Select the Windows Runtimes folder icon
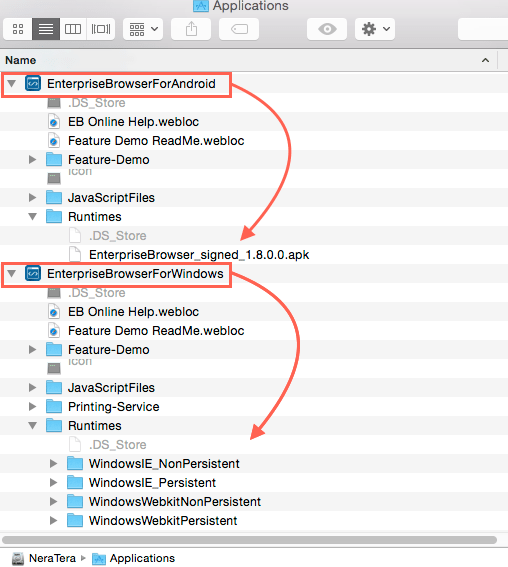Image resolution: width=508 pixels, height=567 pixels. pyautogui.click(x=54, y=426)
